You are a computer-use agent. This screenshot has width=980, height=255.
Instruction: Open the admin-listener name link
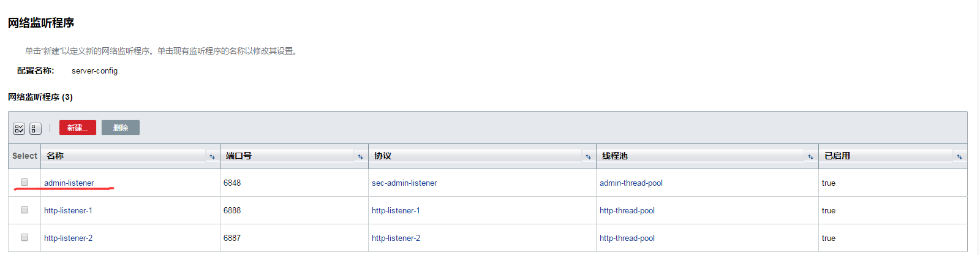coord(69,183)
